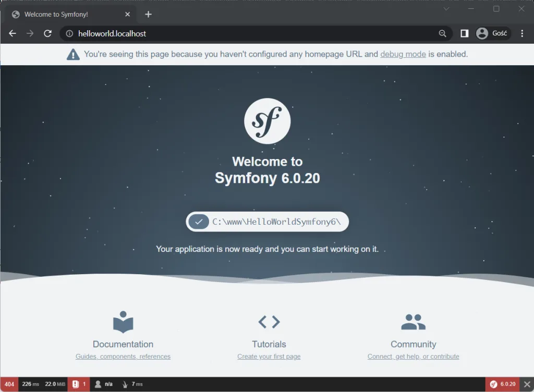Click the Welcome to Symfony 6.0.20 heading
This screenshot has height=392, width=534.
pos(268,170)
